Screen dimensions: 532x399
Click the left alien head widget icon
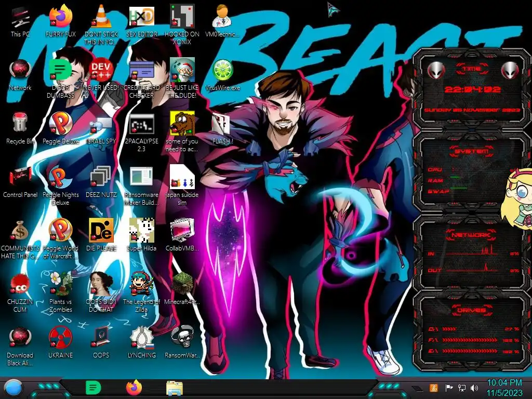tap(436, 70)
